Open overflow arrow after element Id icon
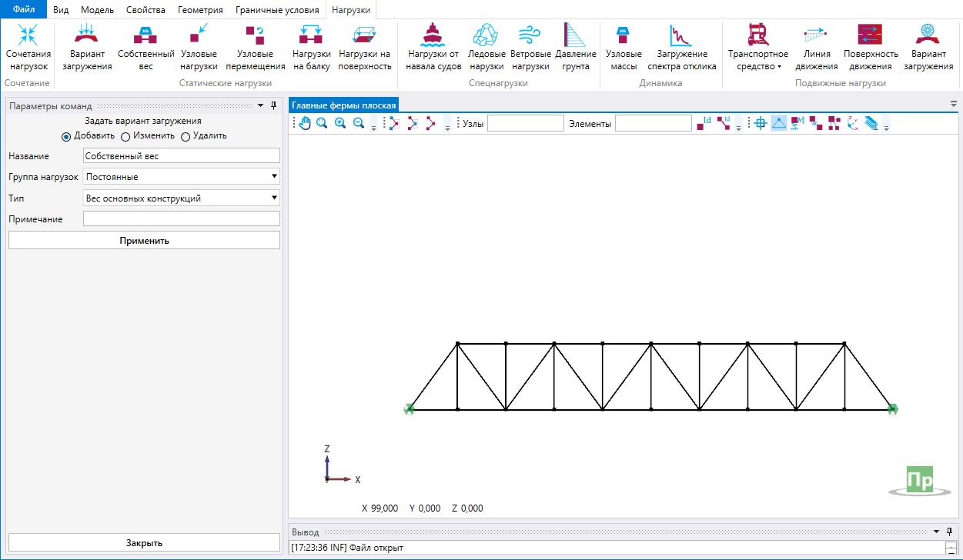The width and height of the screenshot is (963, 560). [740, 125]
